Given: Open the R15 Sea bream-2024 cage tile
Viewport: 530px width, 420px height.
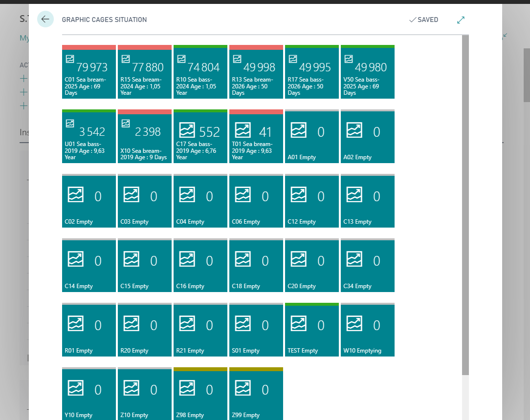Looking at the screenshot, I should [x=145, y=74].
